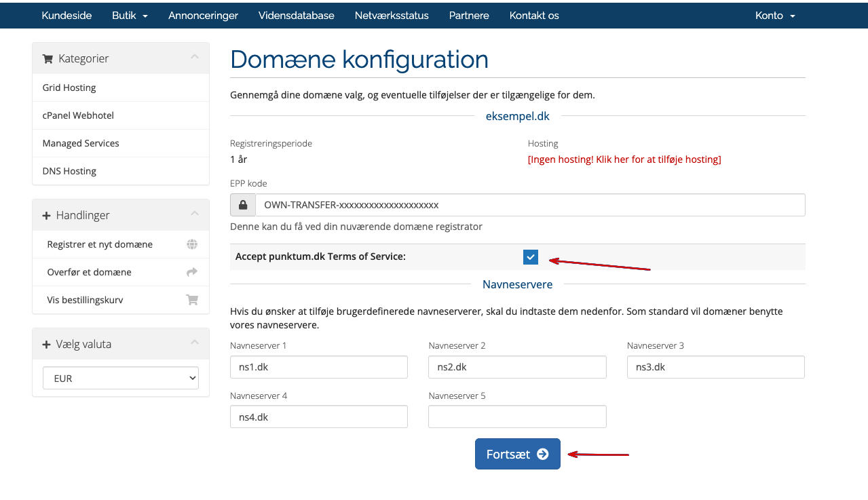Collapse the Handlinger panel chevron
This screenshot has width=868, height=500.
[195, 214]
